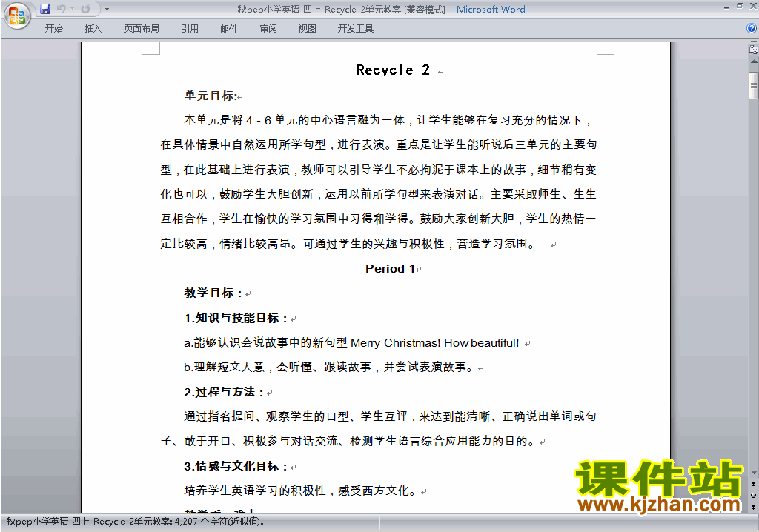Click the heading "单元目标:"

(211, 96)
